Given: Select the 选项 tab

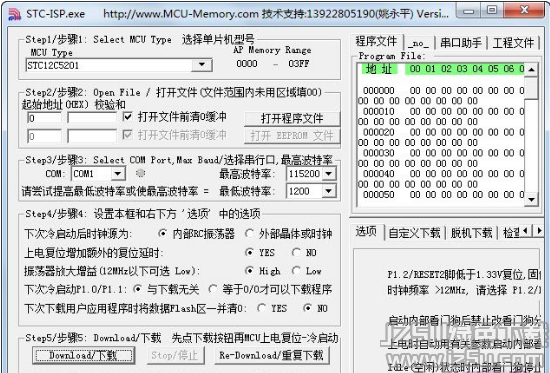Looking at the screenshot, I should pos(366,232).
